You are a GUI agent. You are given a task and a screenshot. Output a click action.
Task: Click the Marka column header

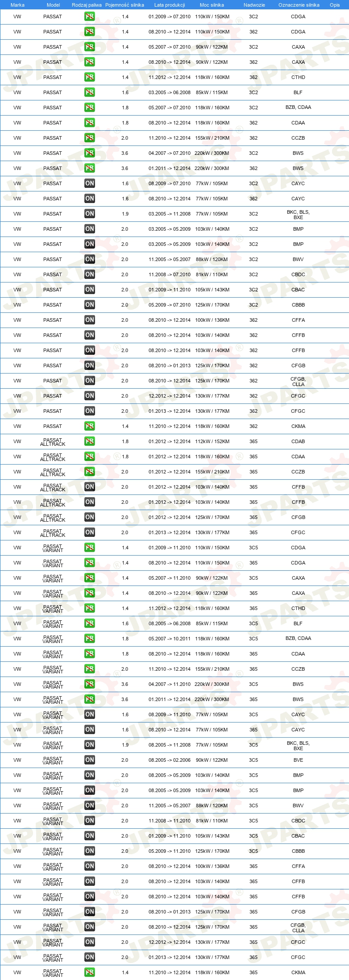click(x=17, y=5)
